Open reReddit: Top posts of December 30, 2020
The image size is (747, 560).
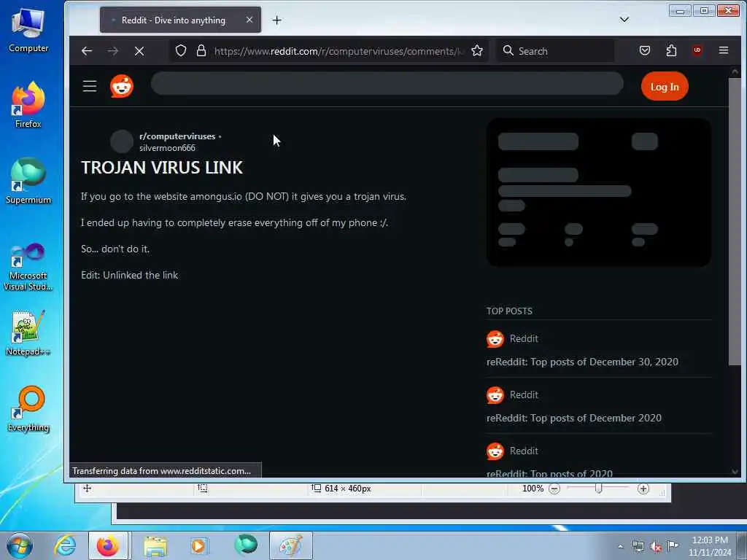point(582,362)
